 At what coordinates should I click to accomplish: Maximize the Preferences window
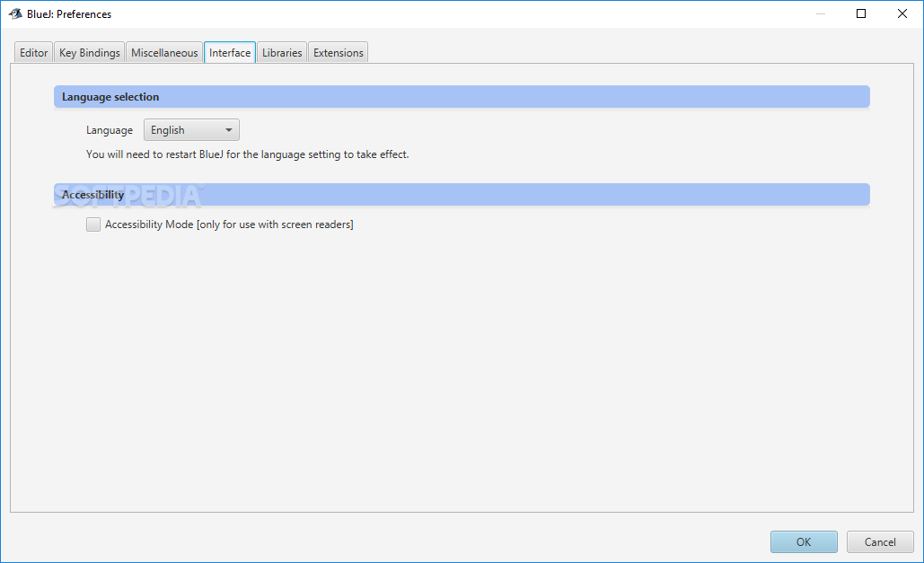(x=861, y=13)
